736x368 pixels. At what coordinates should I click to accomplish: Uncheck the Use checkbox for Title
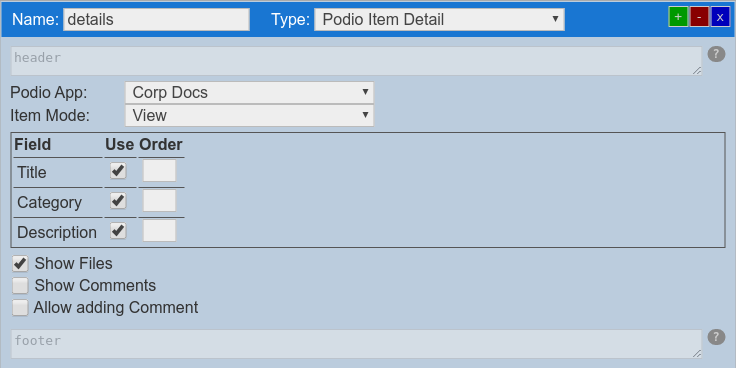point(118,170)
